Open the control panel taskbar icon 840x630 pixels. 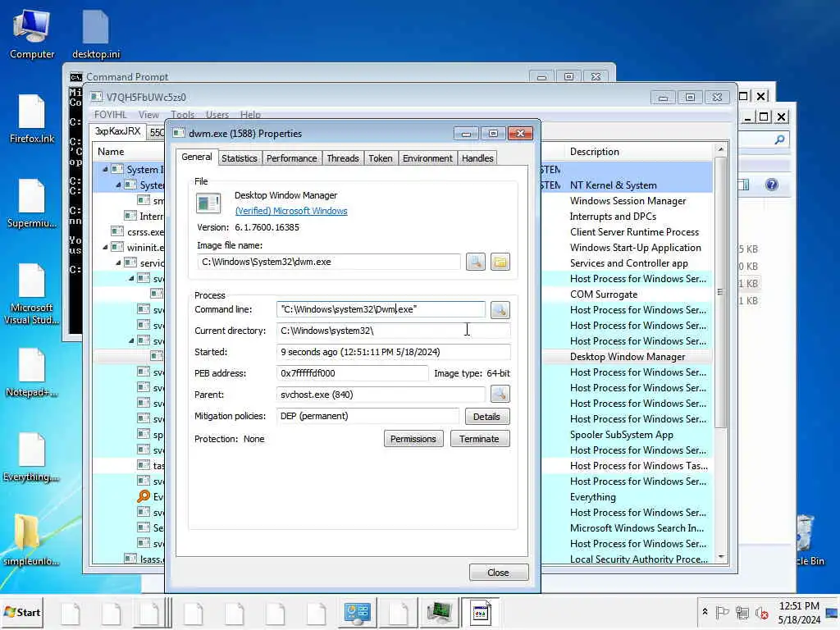click(x=358, y=613)
